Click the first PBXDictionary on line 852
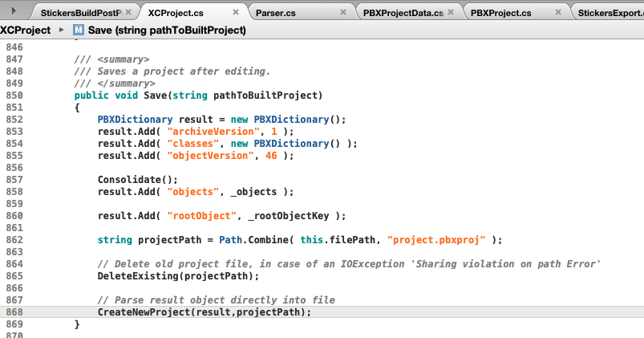 [x=135, y=120]
